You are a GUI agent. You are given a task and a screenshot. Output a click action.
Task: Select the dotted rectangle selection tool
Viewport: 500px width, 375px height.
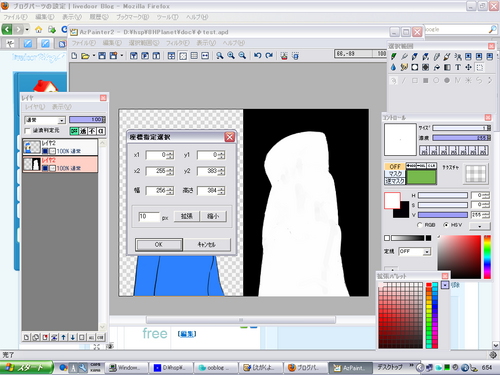479,67
